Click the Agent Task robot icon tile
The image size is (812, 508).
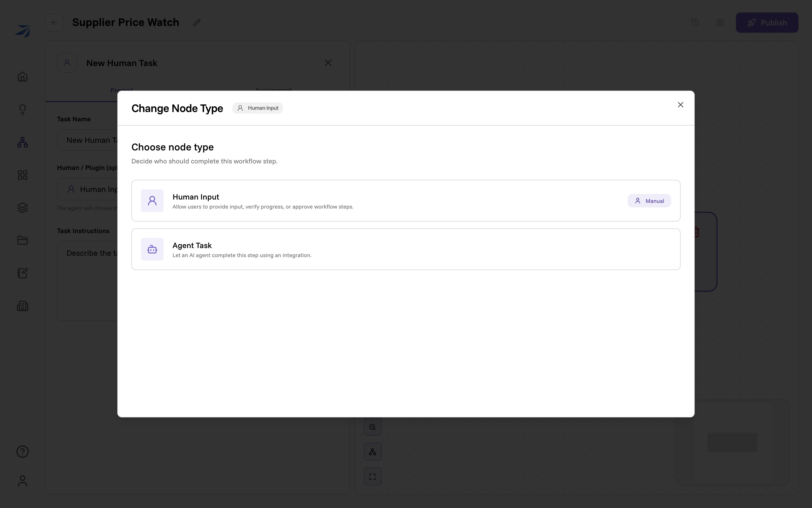(x=152, y=249)
